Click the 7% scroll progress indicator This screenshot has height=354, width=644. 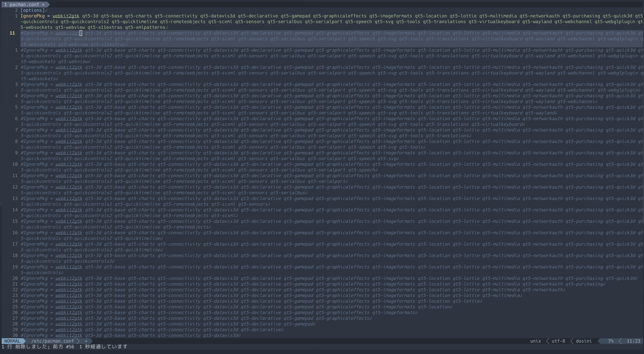click(x=609, y=341)
